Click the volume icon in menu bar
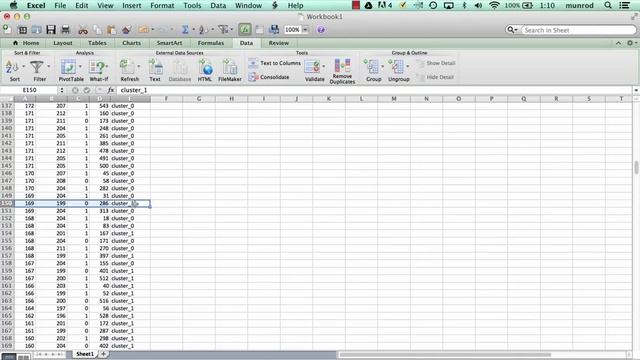640x360 pixels. pos(478,5)
